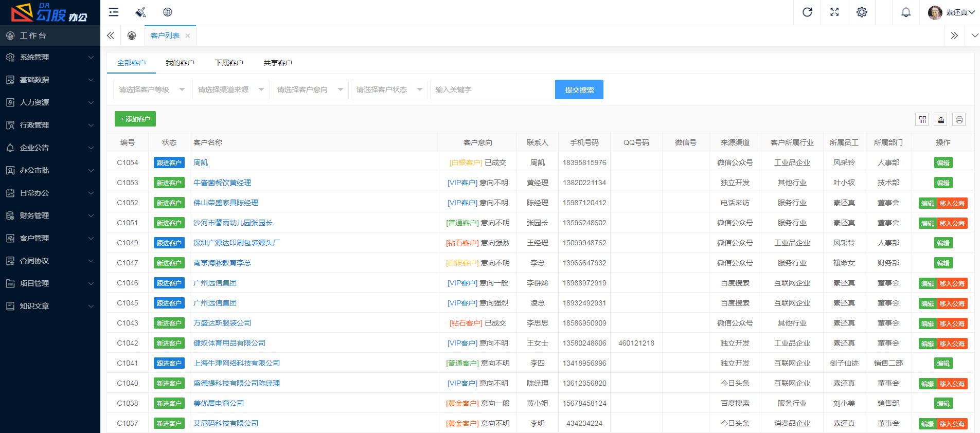The height and width of the screenshot is (433, 980).
Task: Switch to 我的客户 tab
Action: 180,63
